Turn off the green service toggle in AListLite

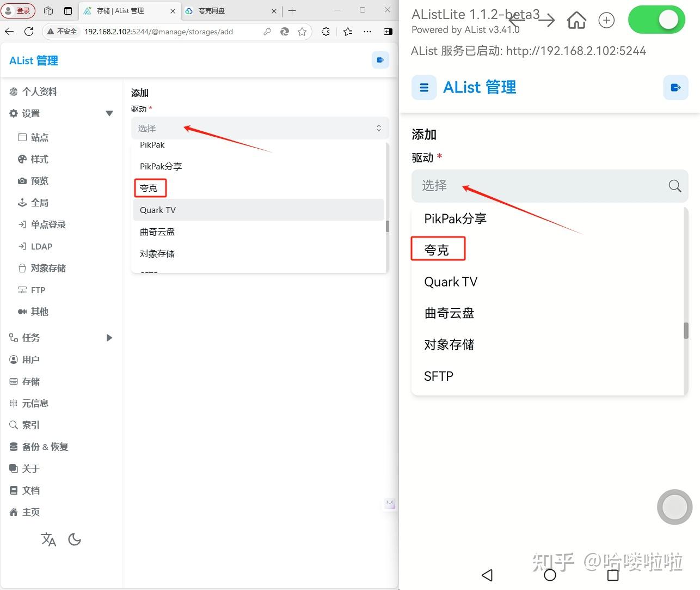tap(656, 19)
